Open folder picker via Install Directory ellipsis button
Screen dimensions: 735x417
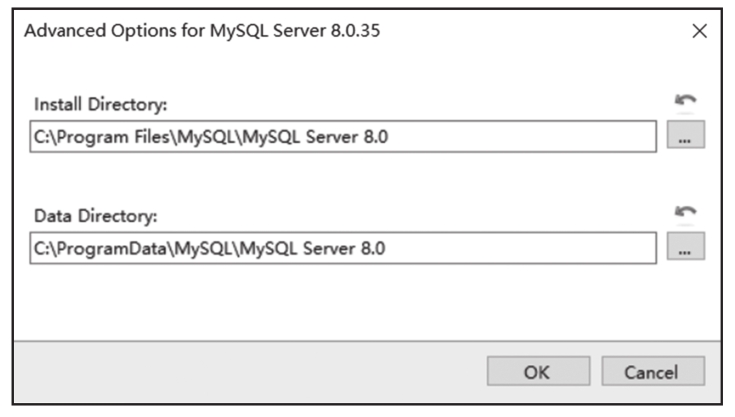click(686, 135)
